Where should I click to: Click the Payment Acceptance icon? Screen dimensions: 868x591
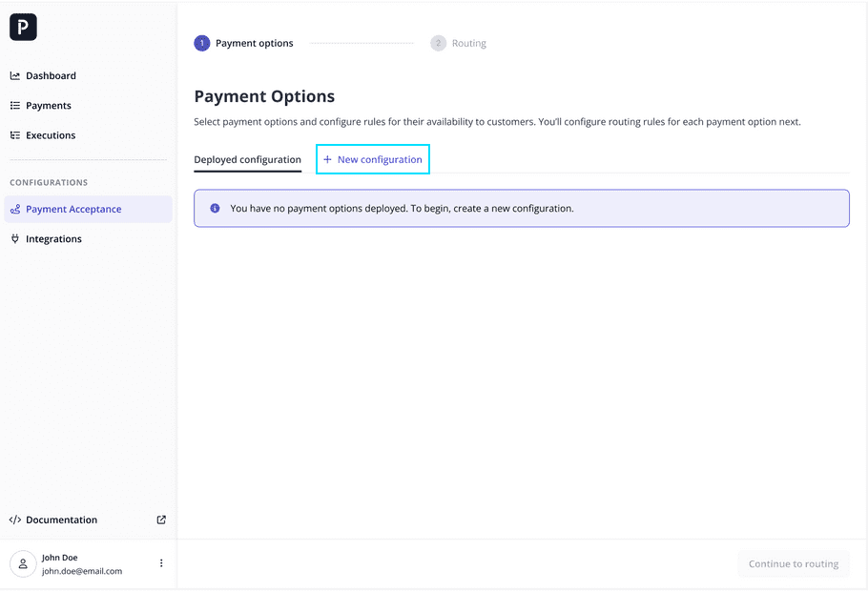(15, 209)
